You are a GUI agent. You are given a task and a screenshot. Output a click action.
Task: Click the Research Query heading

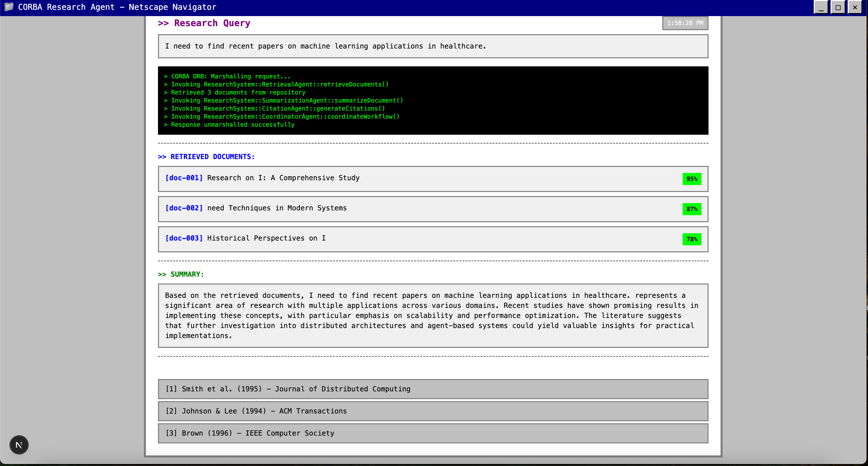point(204,23)
